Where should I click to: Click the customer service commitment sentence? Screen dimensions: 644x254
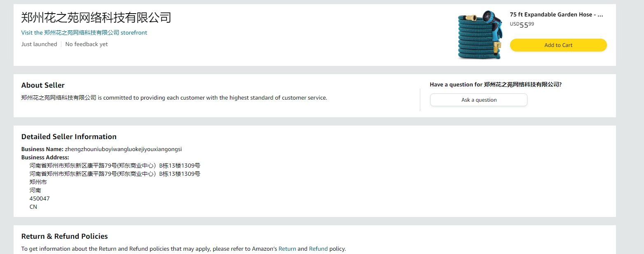[174, 98]
